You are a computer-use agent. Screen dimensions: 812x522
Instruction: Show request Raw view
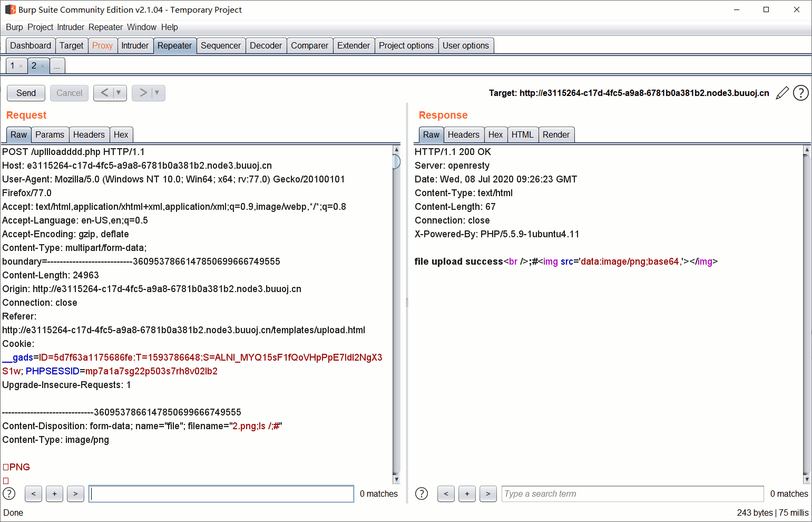tap(19, 134)
